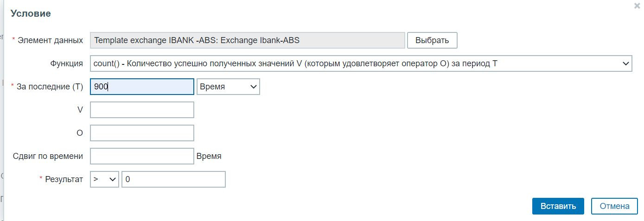Click the Элемент данных label
This screenshot has height=221, width=644.
point(50,40)
